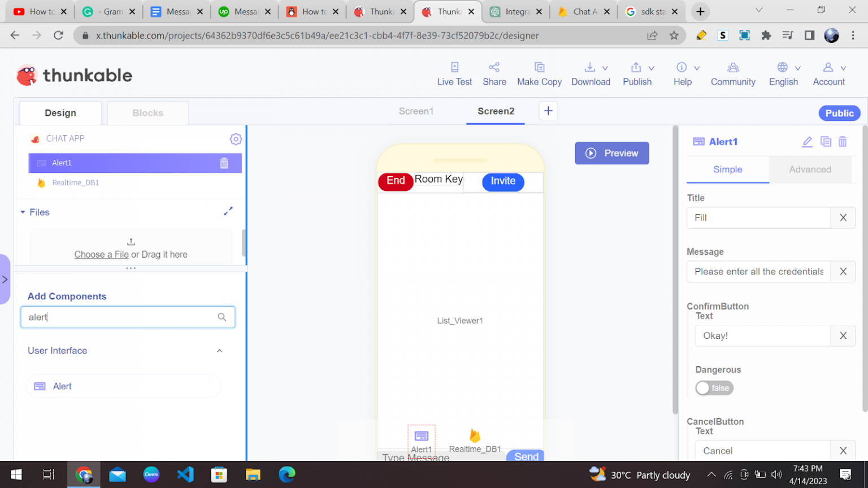Open Visual Studio Code from the taskbar
Screen dimensions: 868x488
coord(185,474)
